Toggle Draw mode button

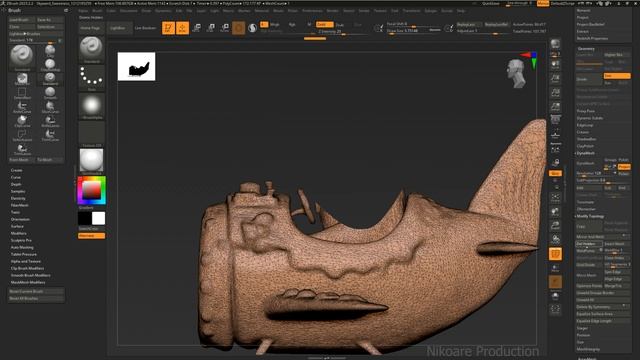[182, 28]
